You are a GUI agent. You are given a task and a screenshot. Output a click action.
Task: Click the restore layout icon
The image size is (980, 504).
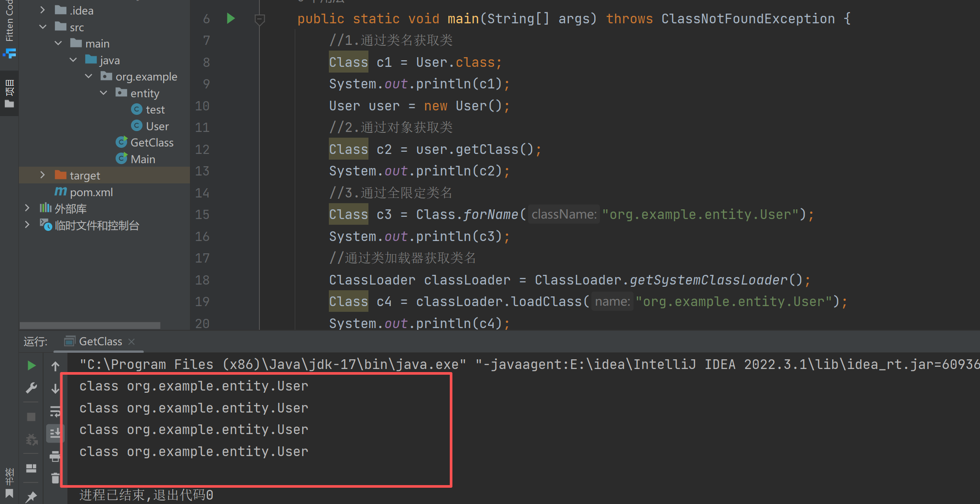pos(31,468)
